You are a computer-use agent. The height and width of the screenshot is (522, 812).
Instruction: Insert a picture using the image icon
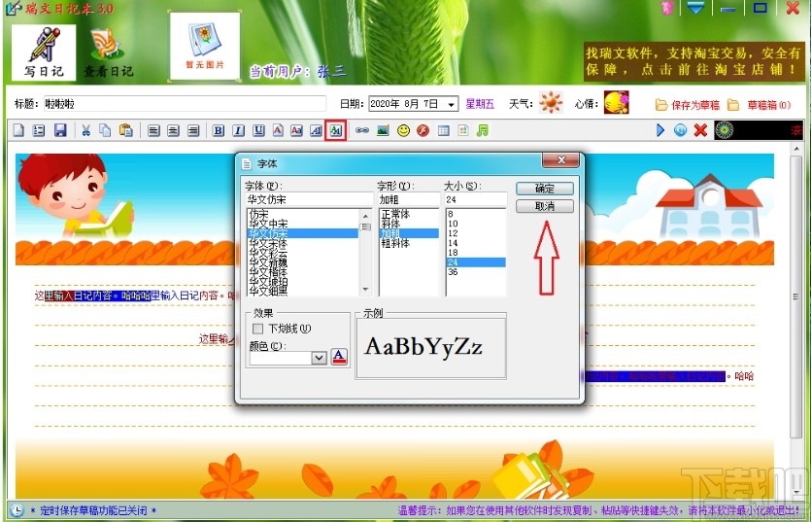pyautogui.click(x=383, y=130)
